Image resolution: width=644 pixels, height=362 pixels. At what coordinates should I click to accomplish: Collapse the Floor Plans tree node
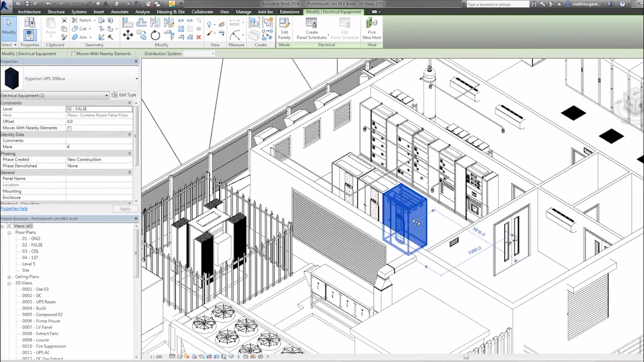[x=10, y=232]
